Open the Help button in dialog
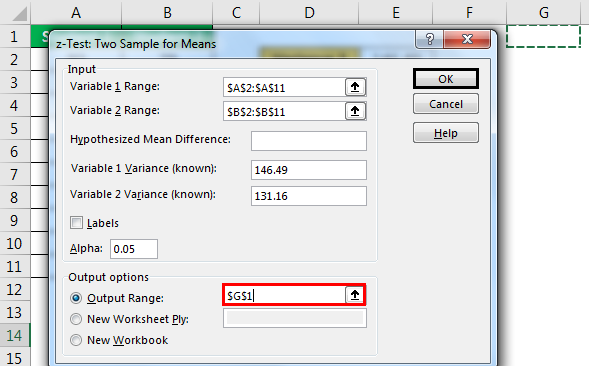Screen dimensions: 589x366 point(446,133)
